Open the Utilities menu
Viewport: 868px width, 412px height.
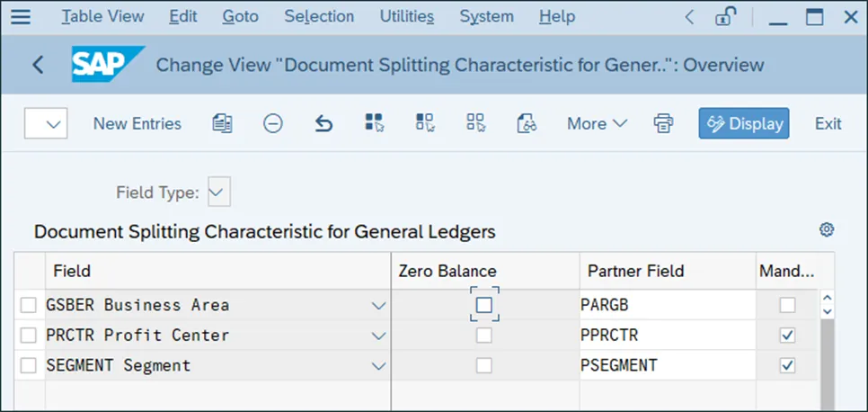pos(406,16)
